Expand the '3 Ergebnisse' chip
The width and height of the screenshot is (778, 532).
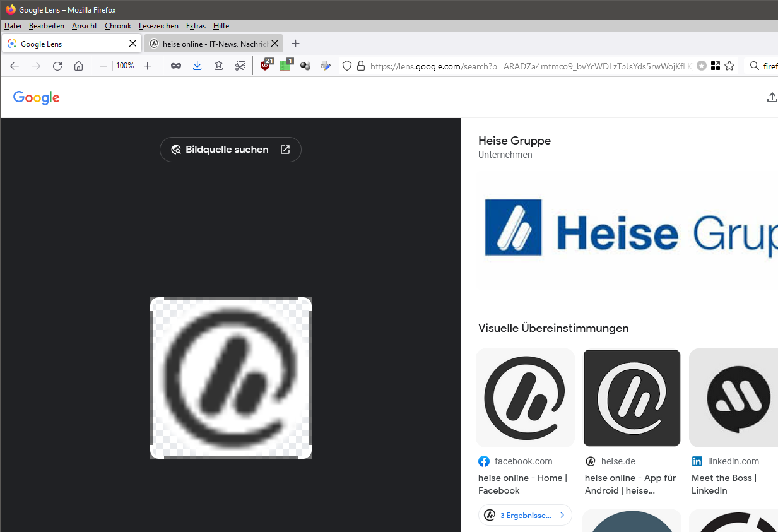coord(525,515)
